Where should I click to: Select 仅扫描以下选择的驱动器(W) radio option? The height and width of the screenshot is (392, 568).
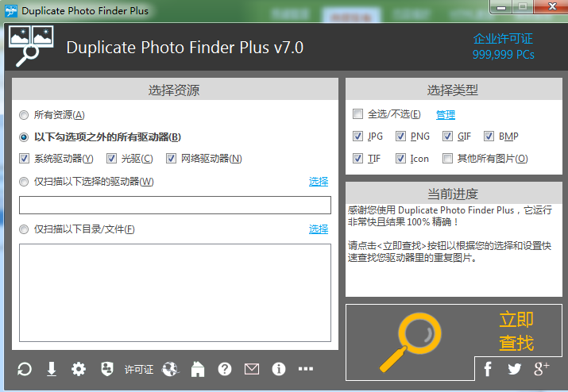pos(24,182)
